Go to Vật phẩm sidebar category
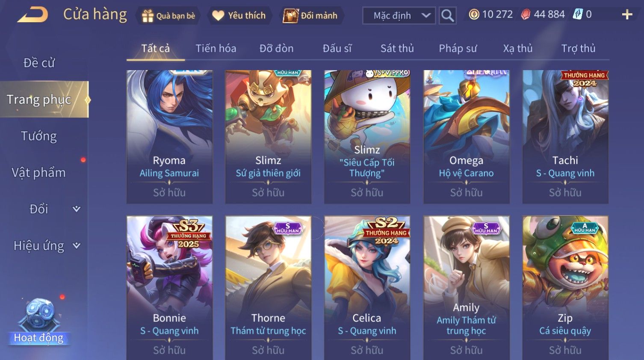 pyautogui.click(x=39, y=173)
